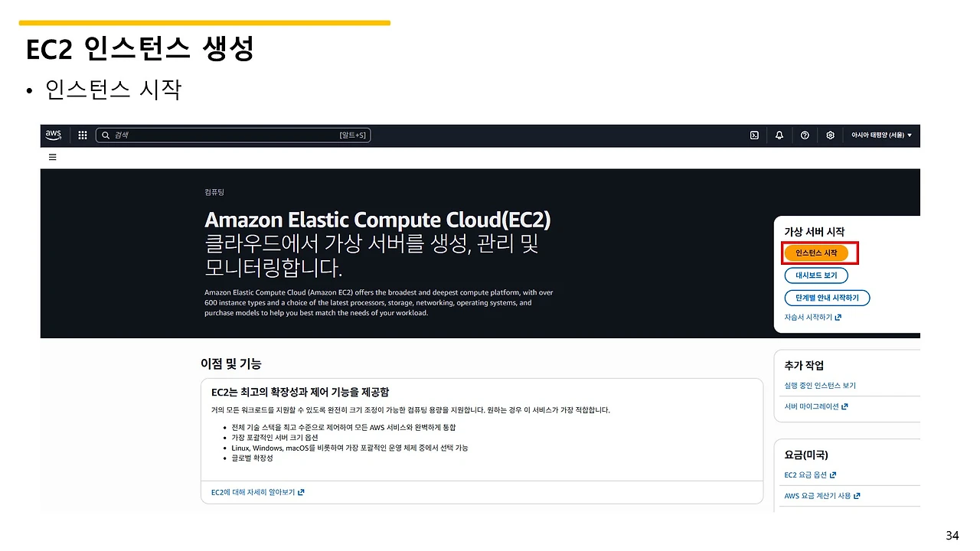Viewport: 980px width, 551px height.
Task: Click the 단계별 안내 시작하기 button
Action: pos(827,298)
